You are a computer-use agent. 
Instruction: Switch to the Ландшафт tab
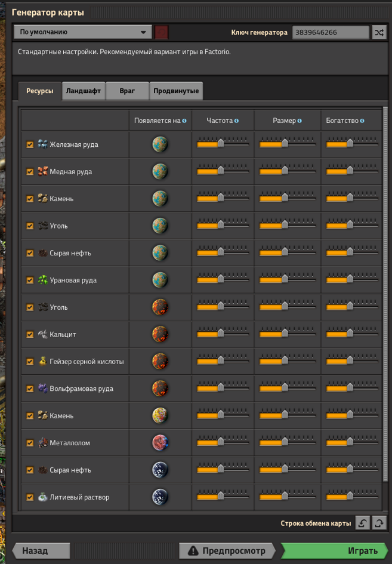(x=84, y=91)
